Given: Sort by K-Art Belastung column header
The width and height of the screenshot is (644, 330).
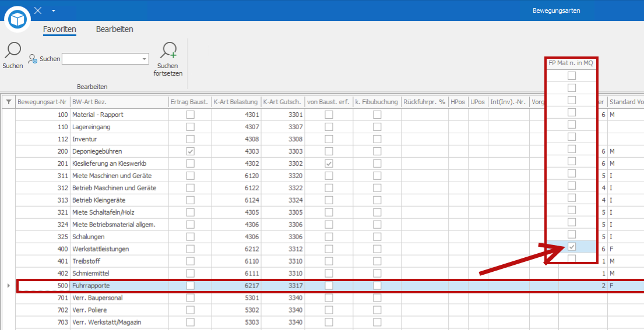Looking at the screenshot, I should tap(235, 102).
